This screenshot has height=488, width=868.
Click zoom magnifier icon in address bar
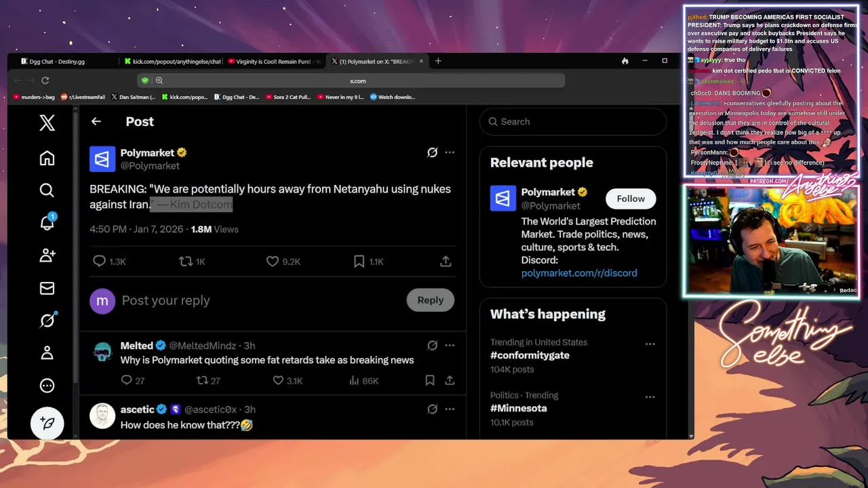(x=159, y=81)
